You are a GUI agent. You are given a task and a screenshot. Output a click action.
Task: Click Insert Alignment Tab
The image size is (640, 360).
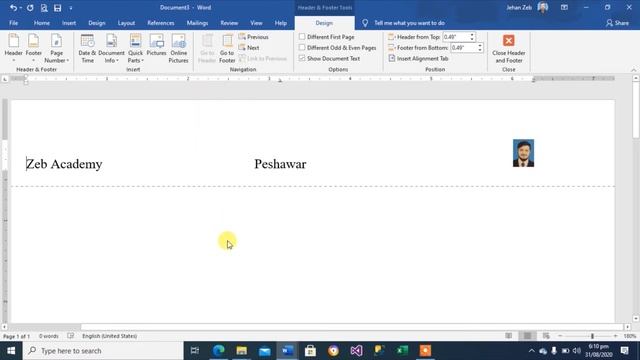418,58
